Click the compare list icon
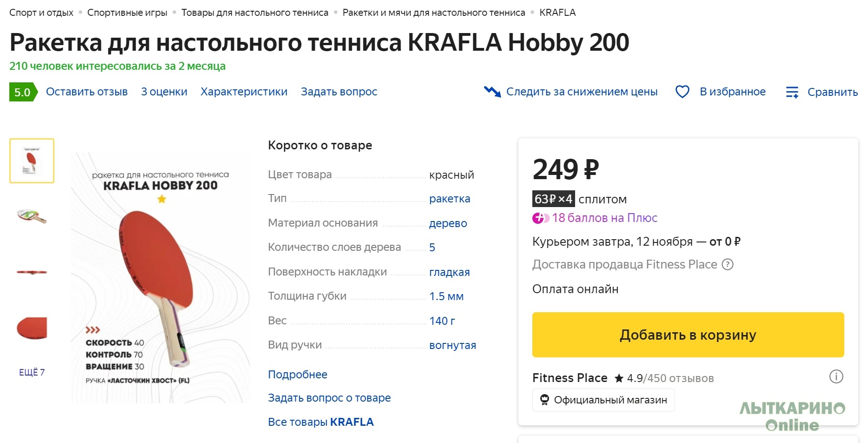The image size is (868, 443). point(792,92)
